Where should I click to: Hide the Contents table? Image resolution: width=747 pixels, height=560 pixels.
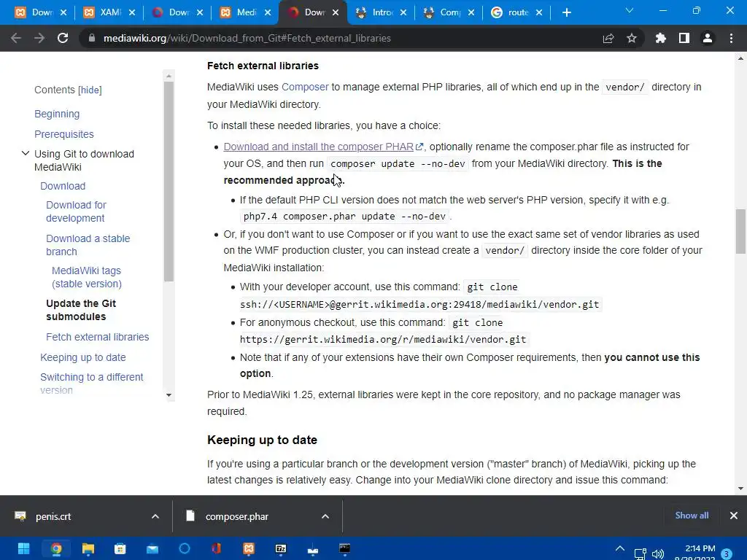[x=90, y=90]
